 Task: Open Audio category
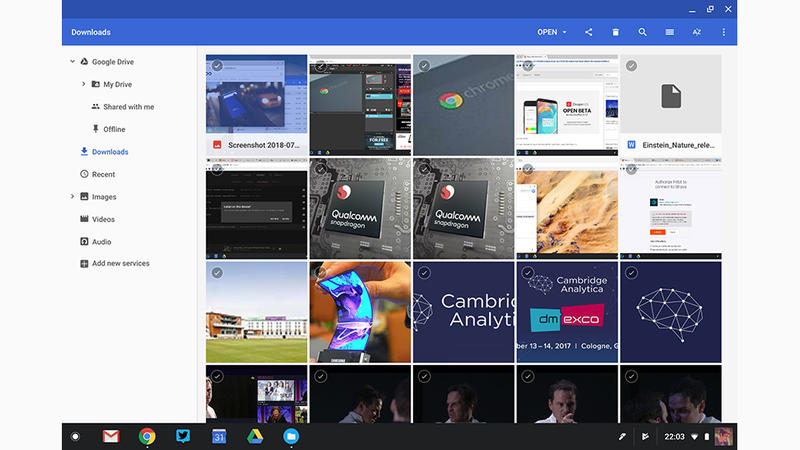[101, 241]
